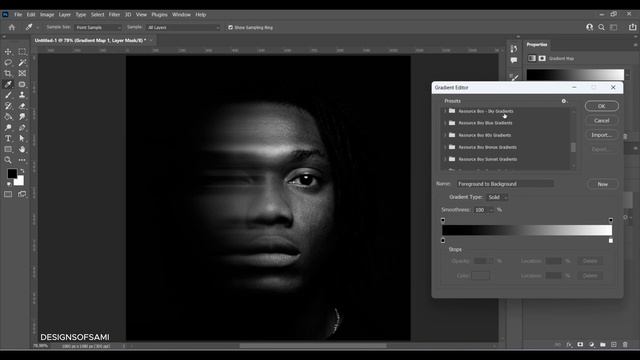Select the Horizontal Type tool
Viewport: 640px width, 360px height.
8,138
